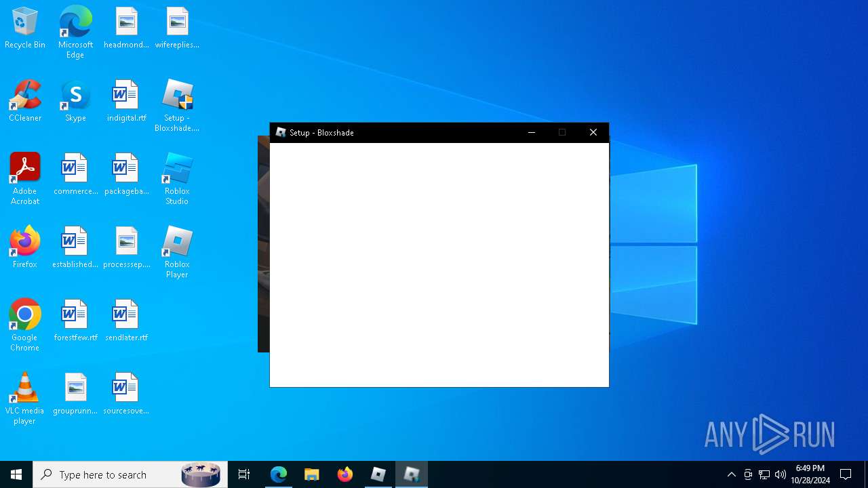Select forestfew.rtf document on desktop
Image resolution: width=868 pixels, height=488 pixels.
[75, 321]
